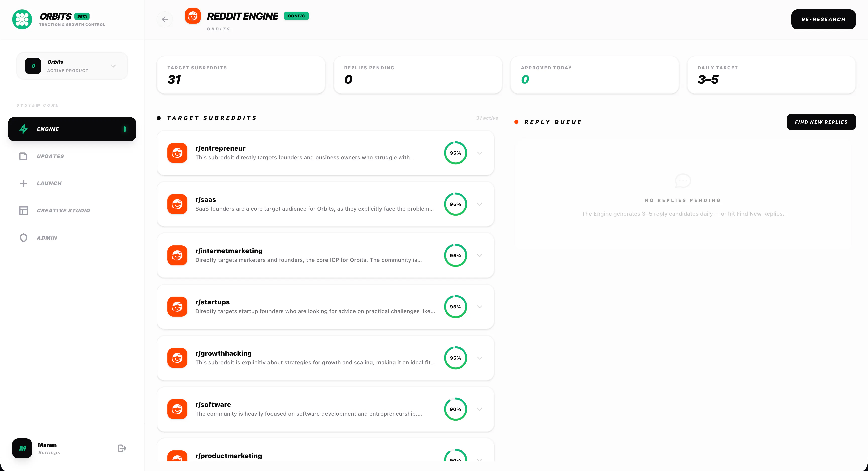Click the Updates document icon
The width and height of the screenshot is (868, 471).
point(23,156)
